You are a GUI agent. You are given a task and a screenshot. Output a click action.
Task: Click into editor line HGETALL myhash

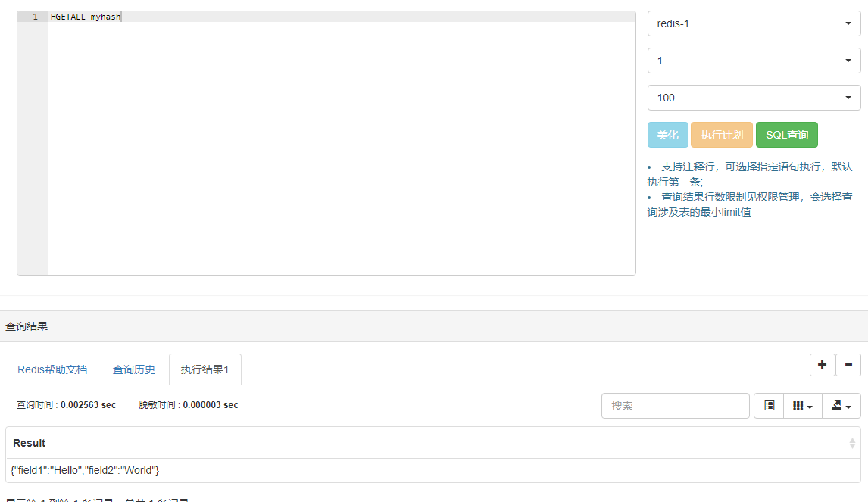point(86,17)
